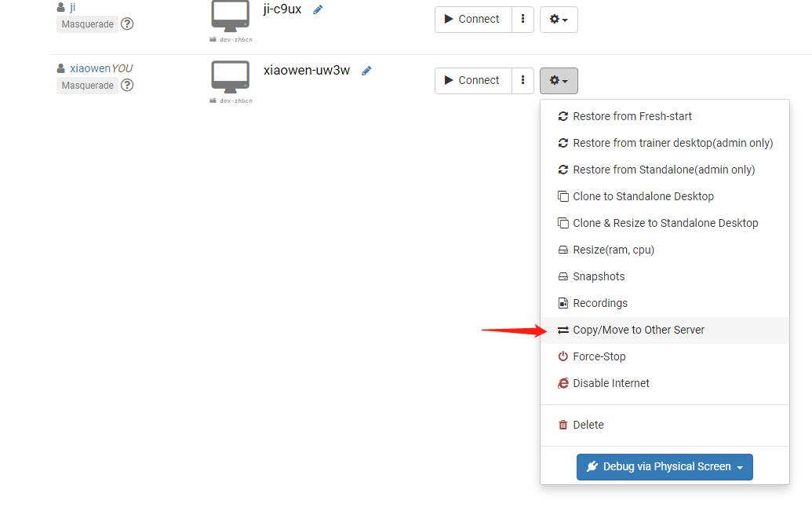
Task: Select Restore from Fresh-start
Action: 665,116
